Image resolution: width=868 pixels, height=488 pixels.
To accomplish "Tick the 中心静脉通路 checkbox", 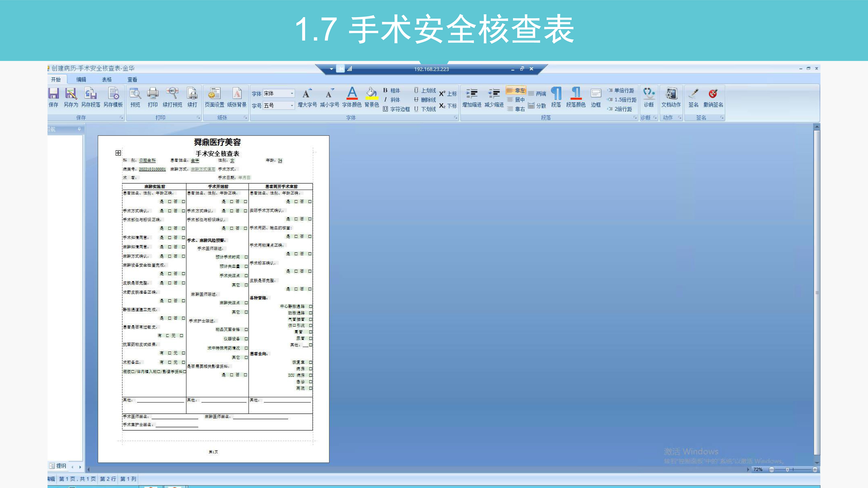I will pos(310,306).
